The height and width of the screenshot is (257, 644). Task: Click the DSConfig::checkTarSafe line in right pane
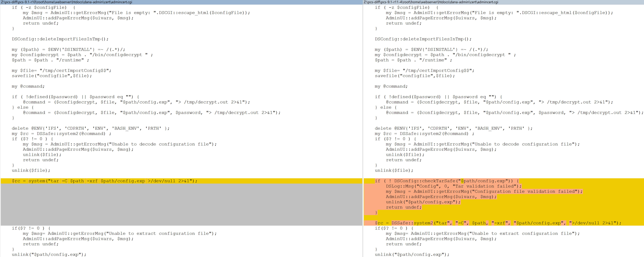447,181
